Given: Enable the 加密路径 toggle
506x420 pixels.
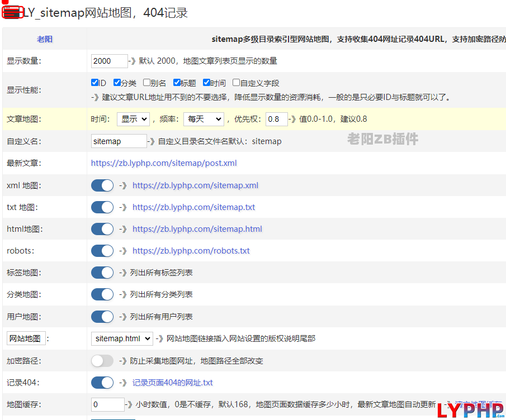Looking at the screenshot, I should pos(102,361).
